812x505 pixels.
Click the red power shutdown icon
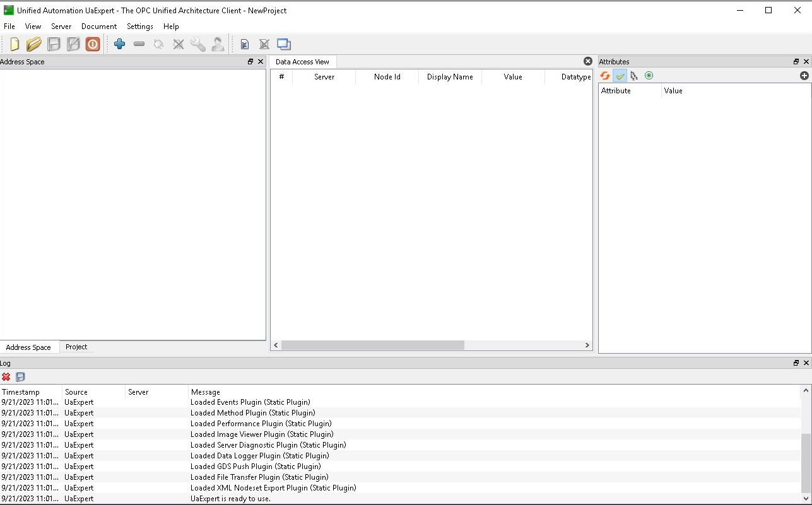pos(93,44)
